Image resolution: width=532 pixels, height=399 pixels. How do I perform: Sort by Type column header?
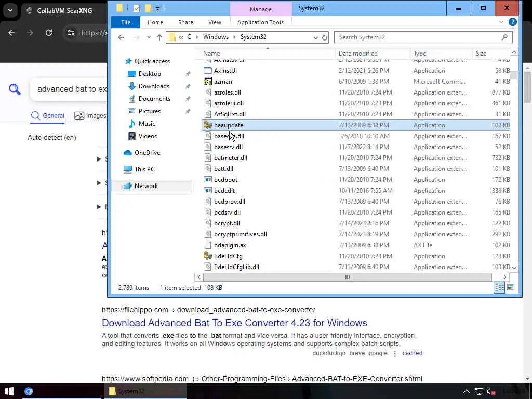420,54
